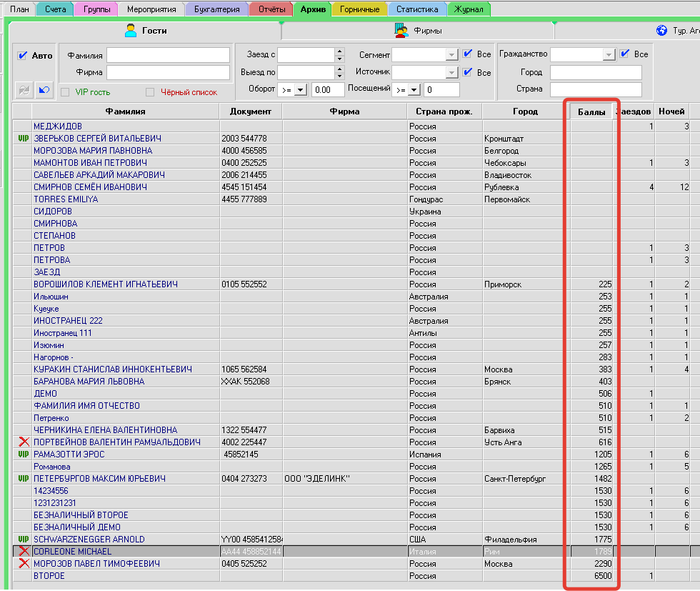Open the Оборот comparison operator dropdown

pyautogui.click(x=299, y=89)
